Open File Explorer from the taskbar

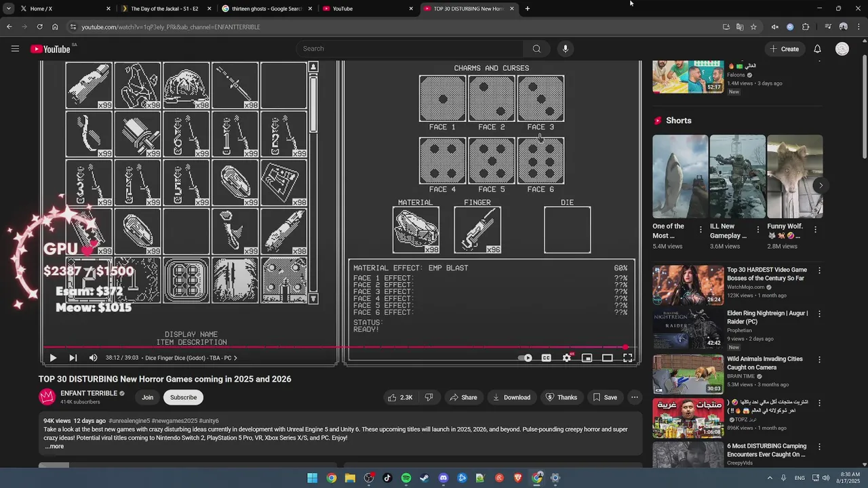350,478
